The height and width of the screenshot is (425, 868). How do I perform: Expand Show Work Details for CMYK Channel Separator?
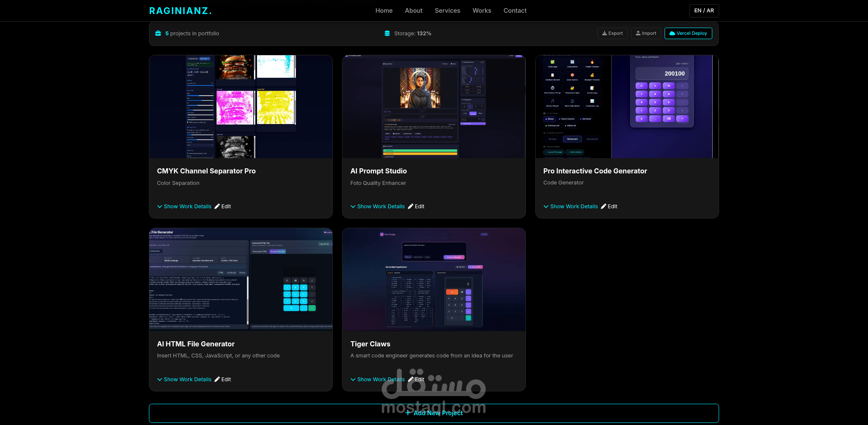[x=184, y=207]
